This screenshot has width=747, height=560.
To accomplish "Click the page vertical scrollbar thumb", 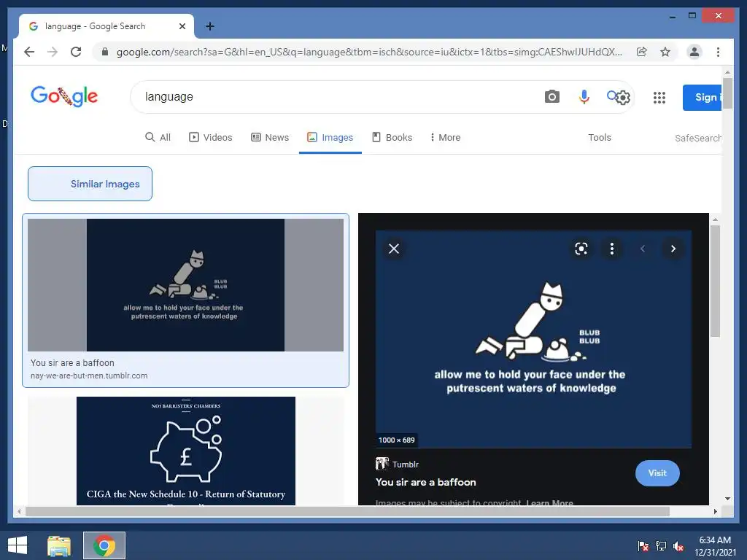I will (x=727, y=93).
